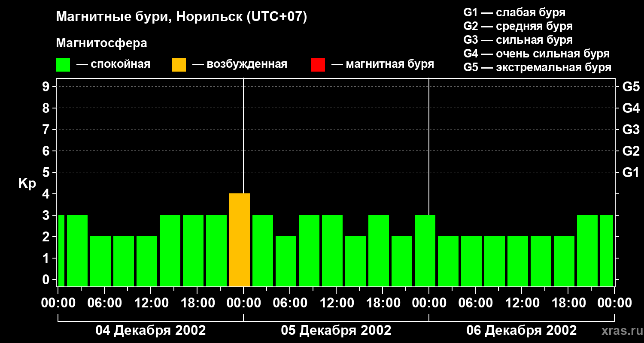This screenshot has height=343, width=644.
Task: Click the '— спокойная' legend label
Action: 113,64
